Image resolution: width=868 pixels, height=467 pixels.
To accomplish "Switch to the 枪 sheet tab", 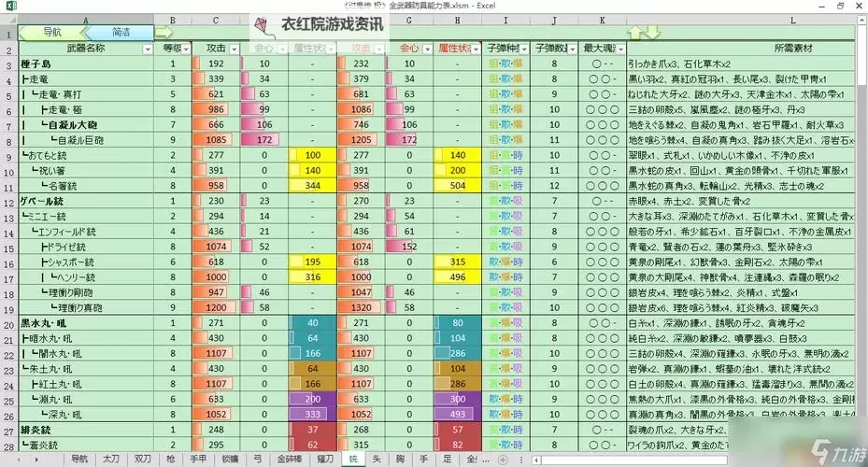I will [171, 460].
